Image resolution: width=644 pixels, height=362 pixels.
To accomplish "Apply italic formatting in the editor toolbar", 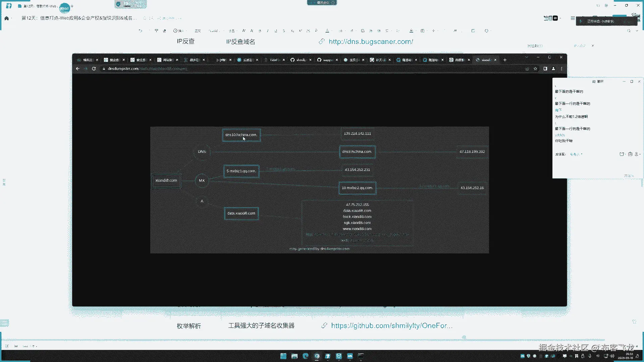I will (x=268, y=31).
